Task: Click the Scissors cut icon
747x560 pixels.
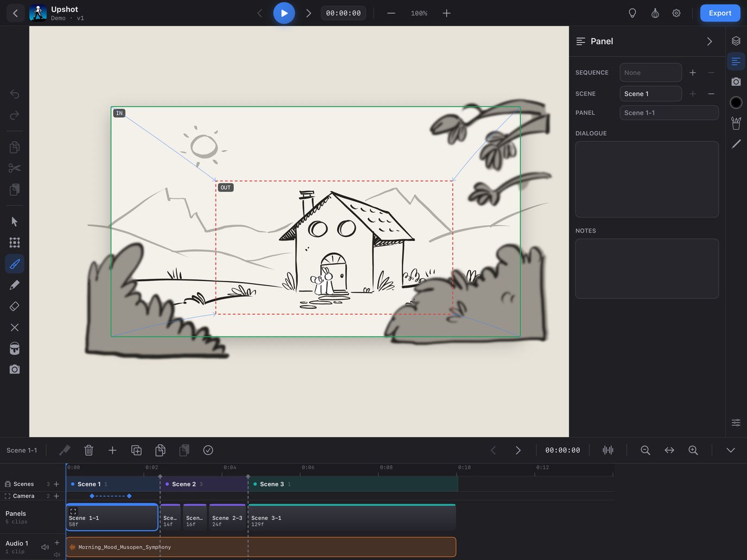Action: (x=15, y=168)
